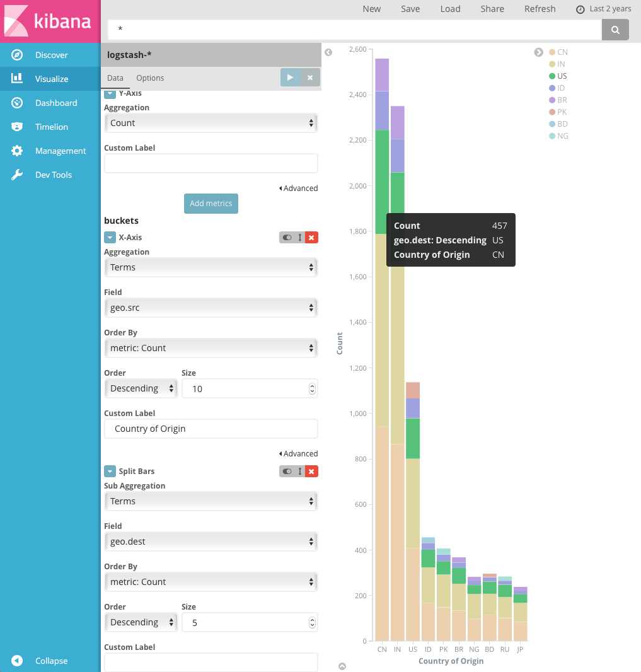
Task: Disable the X-Axis aggregation toggle
Action: (x=287, y=237)
